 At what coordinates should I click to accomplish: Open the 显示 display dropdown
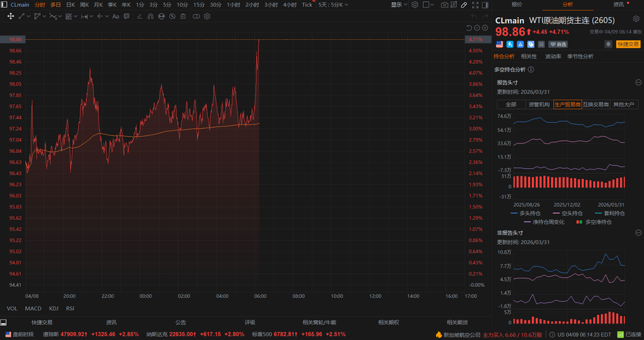(x=399, y=5)
